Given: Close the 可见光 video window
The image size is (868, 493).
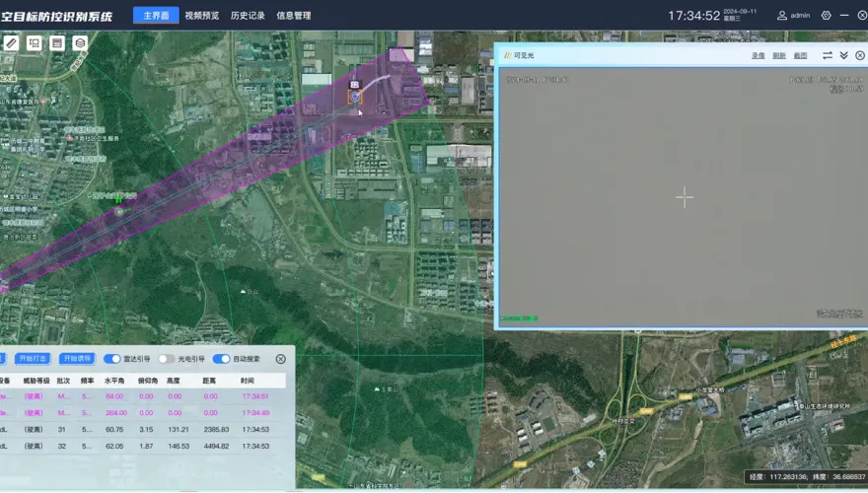Looking at the screenshot, I should [860, 55].
